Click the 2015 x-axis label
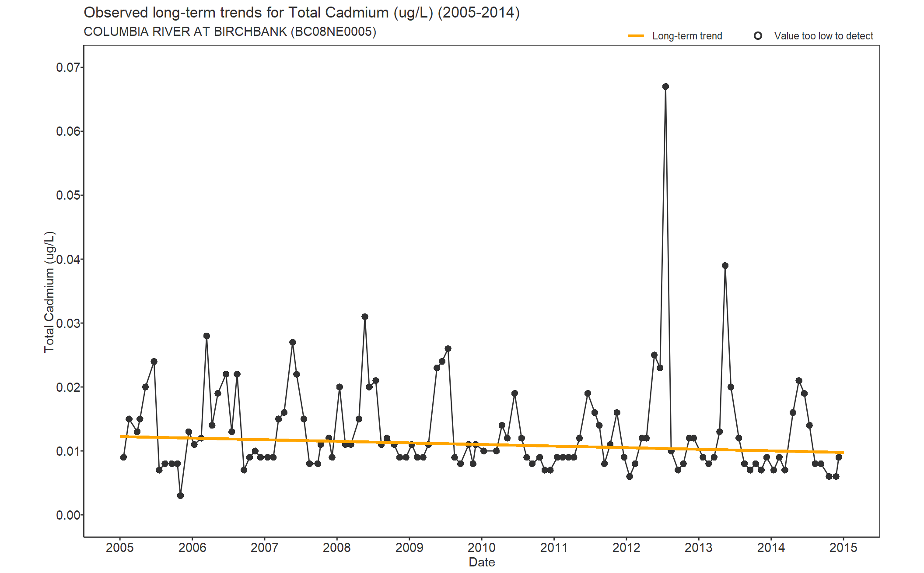Image resolution: width=924 pixels, height=573 pixels. [843, 548]
